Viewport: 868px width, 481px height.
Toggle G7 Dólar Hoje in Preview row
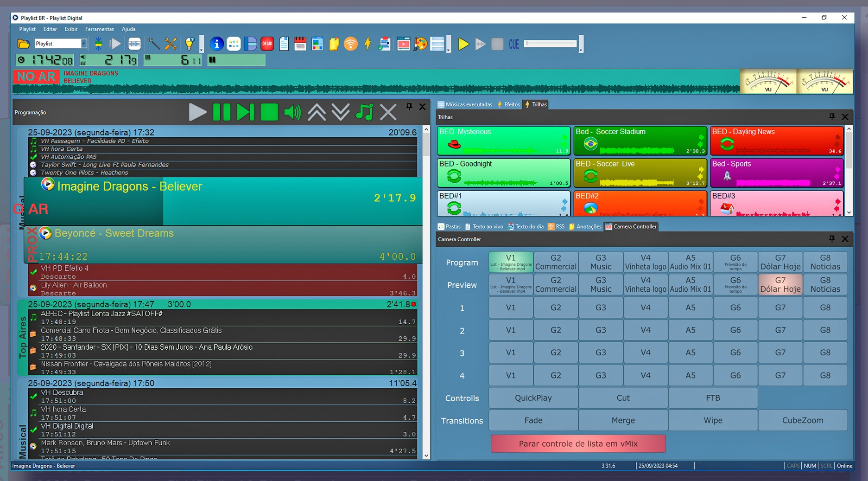tap(780, 284)
